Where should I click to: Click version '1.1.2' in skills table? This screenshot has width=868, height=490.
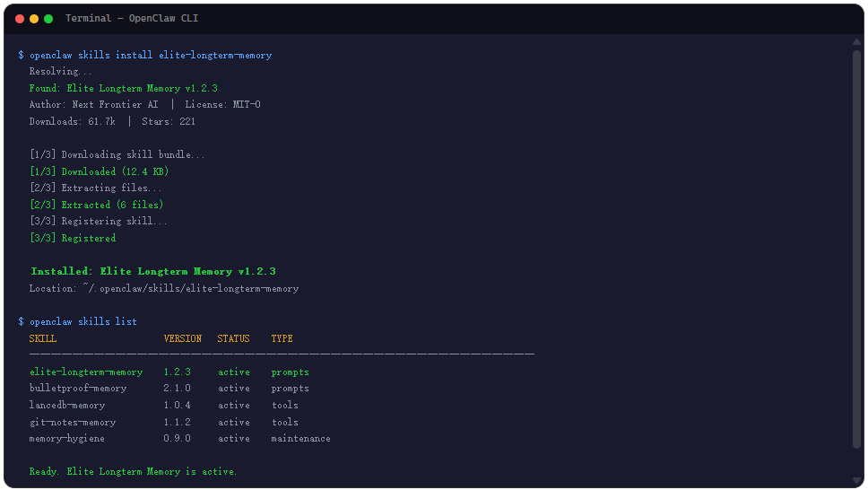click(178, 422)
